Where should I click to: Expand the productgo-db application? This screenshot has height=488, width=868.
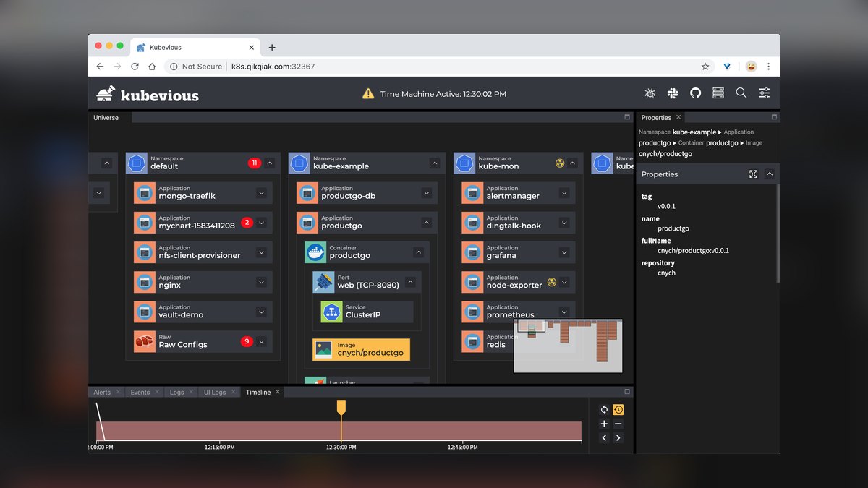coord(426,193)
